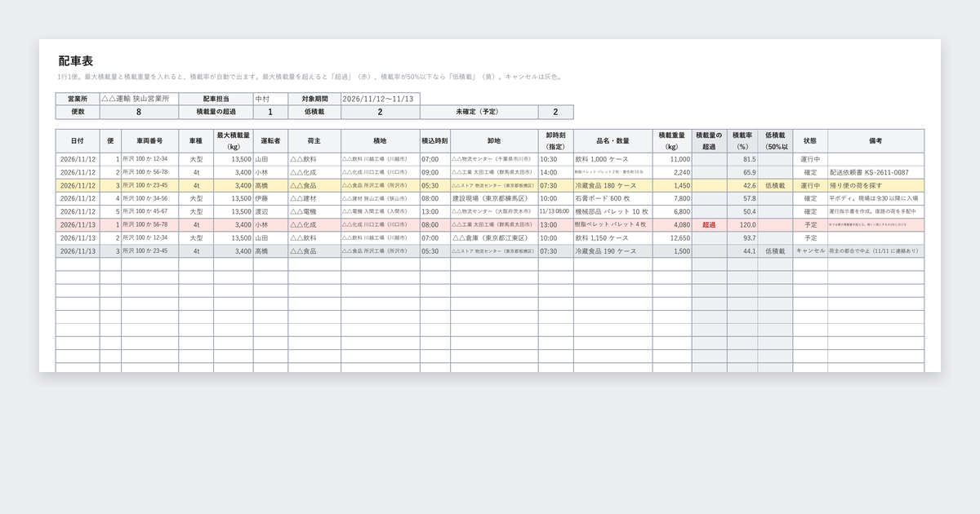The image size is (980, 514).
Task: Click the 便数 summary value 8
Action: pos(139,112)
